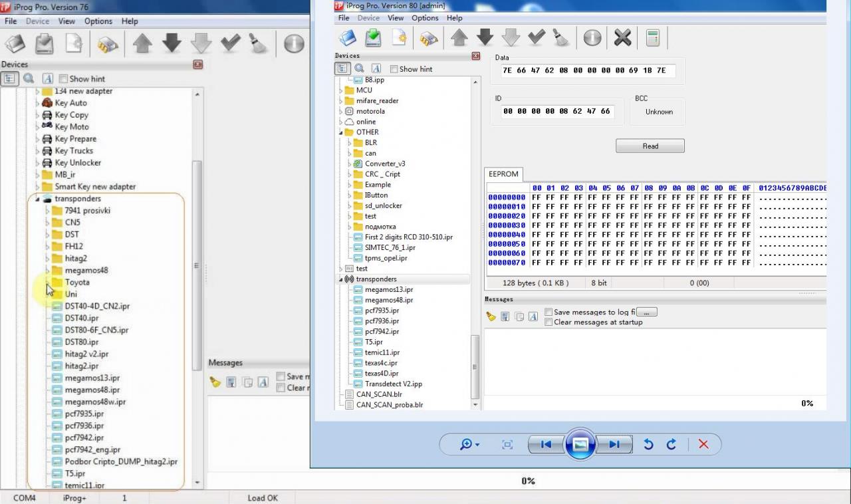851x504 pixels.
Task: Click Write down-arrow in Version 76 toolbar
Action: (x=172, y=44)
